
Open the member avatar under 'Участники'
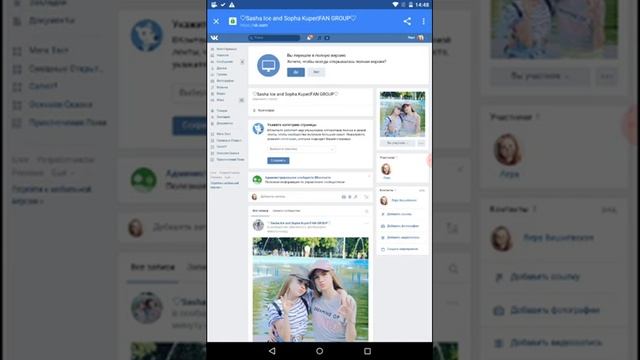tap(386, 169)
